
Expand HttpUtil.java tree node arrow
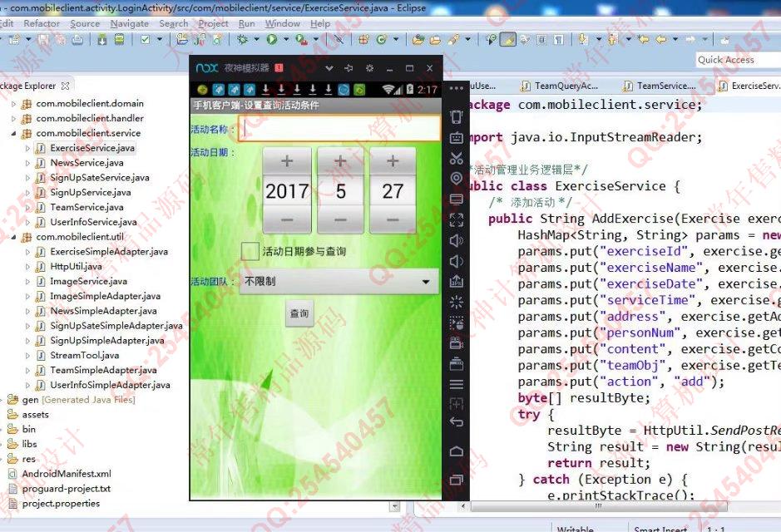pos(28,267)
